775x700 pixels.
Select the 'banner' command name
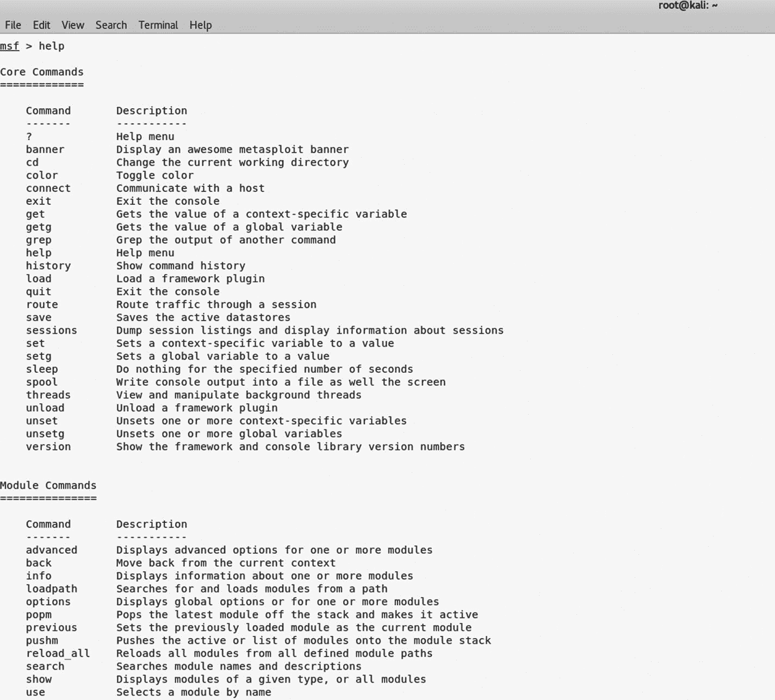[45, 149]
